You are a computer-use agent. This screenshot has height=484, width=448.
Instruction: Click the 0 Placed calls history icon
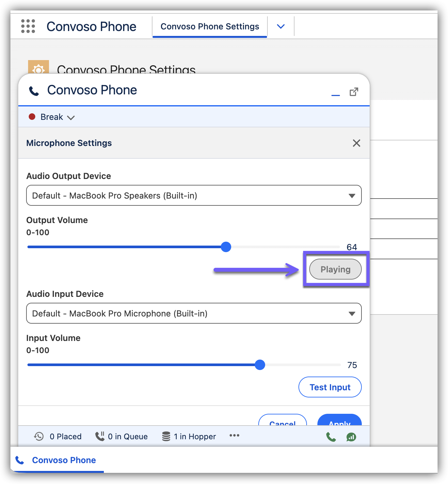39,436
